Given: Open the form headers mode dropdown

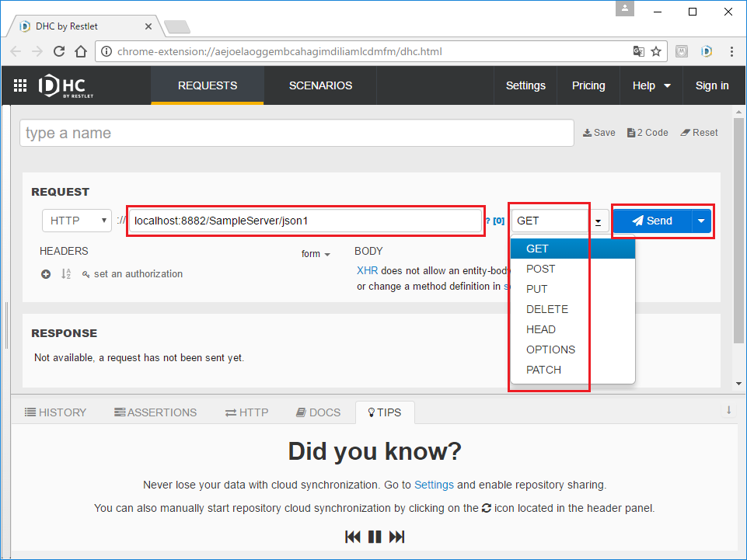Looking at the screenshot, I should point(316,254).
